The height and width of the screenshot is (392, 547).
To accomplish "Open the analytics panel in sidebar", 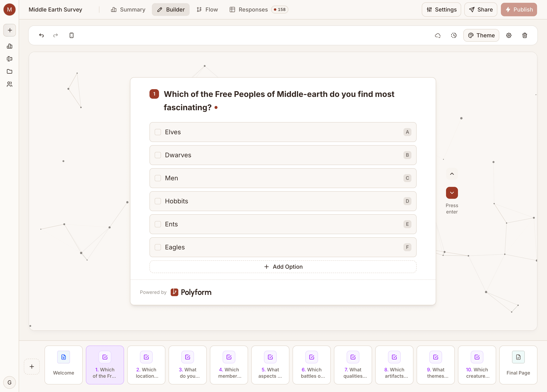I will click(x=9, y=46).
